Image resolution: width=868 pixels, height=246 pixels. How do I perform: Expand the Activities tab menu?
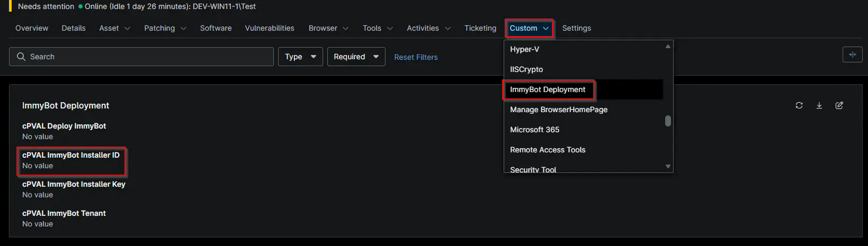[428, 28]
